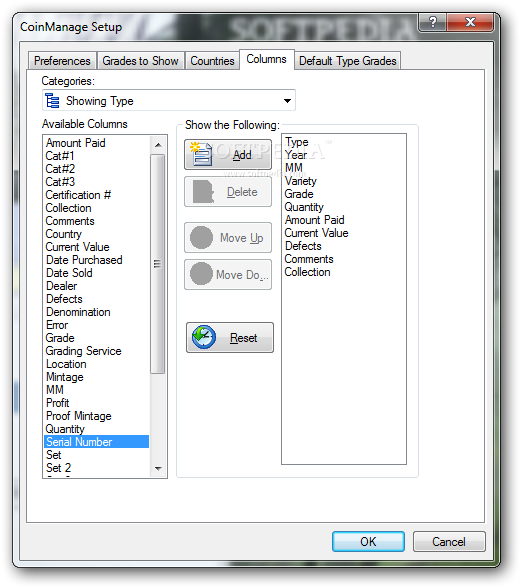
Task: Select Quantity in Show the Following list
Action: 344,207
